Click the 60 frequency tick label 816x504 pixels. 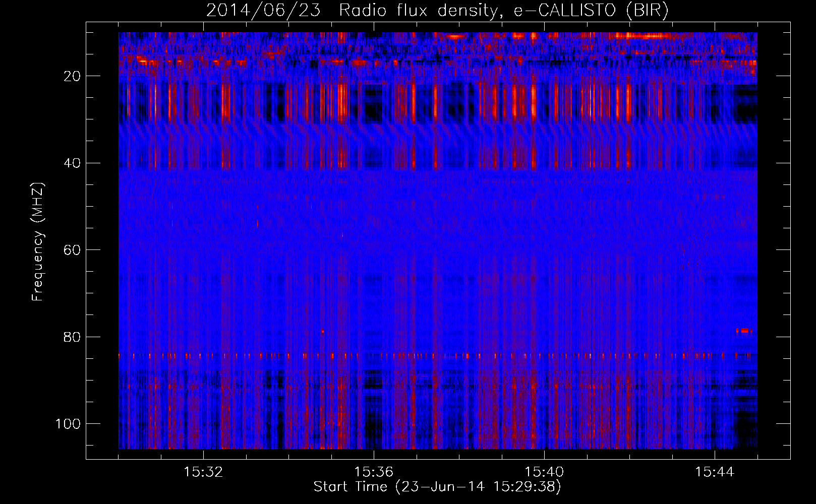point(72,250)
